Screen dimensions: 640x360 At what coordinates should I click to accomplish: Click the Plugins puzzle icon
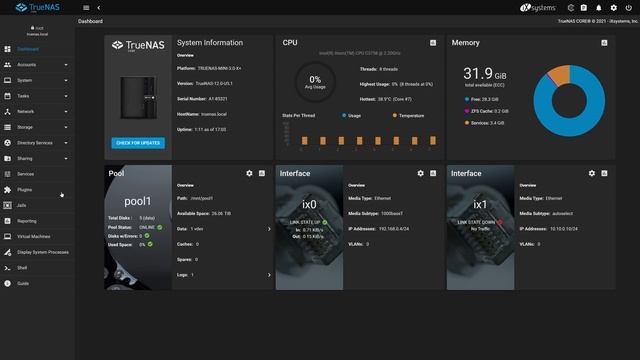(x=7, y=190)
